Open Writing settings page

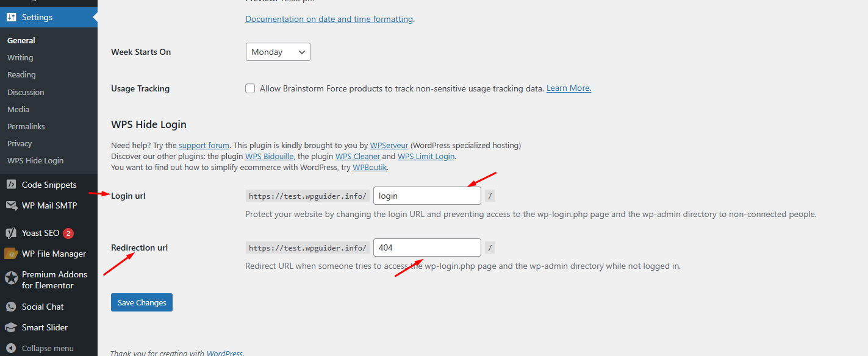click(x=20, y=57)
